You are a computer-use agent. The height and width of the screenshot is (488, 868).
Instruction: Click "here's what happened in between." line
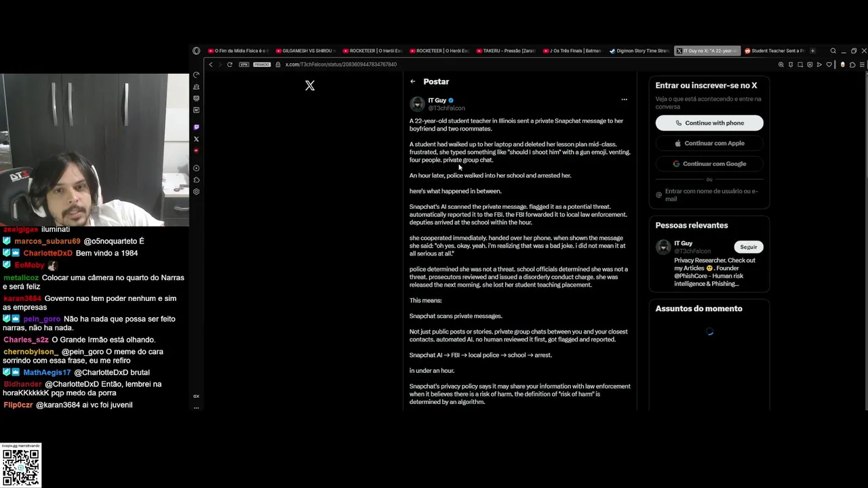(x=456, y=191)
